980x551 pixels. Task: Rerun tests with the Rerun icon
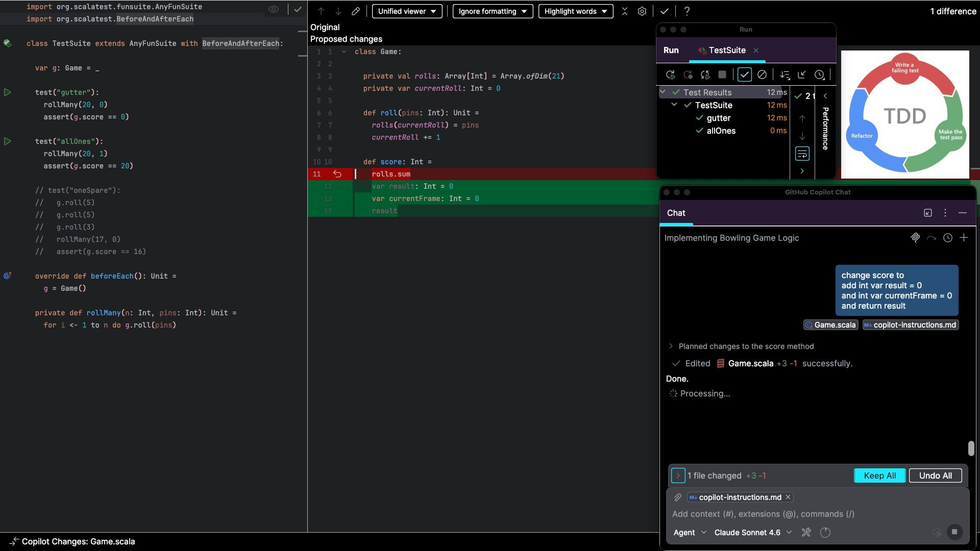coord(670,75)
